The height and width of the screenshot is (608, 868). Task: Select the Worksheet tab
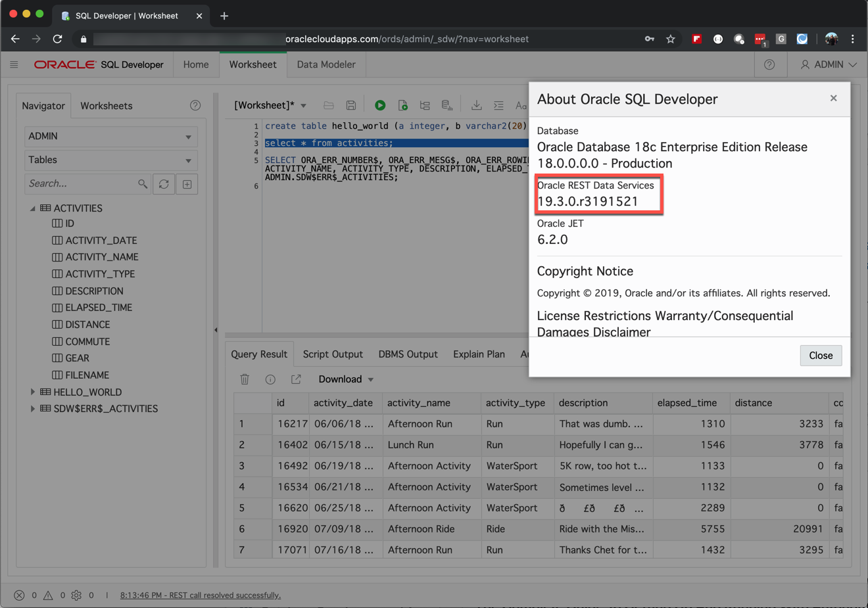click(x=253, y=64)
